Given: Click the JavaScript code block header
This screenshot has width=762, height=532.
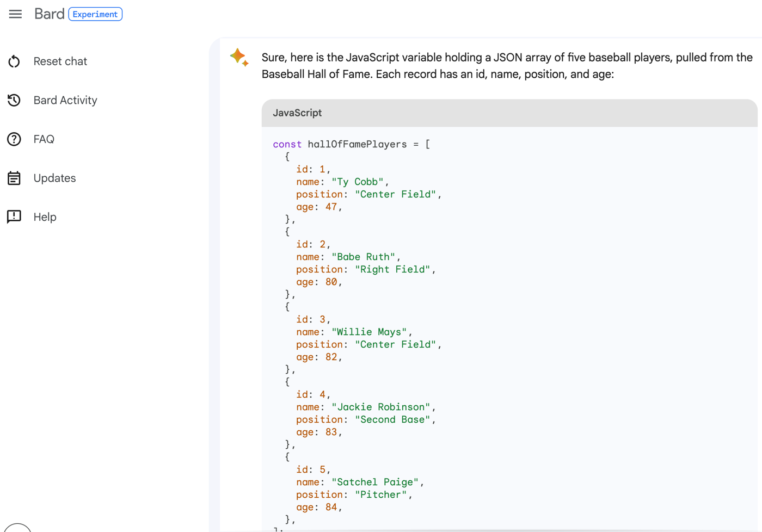Looking at the screenshot, I should coord(509,113).
